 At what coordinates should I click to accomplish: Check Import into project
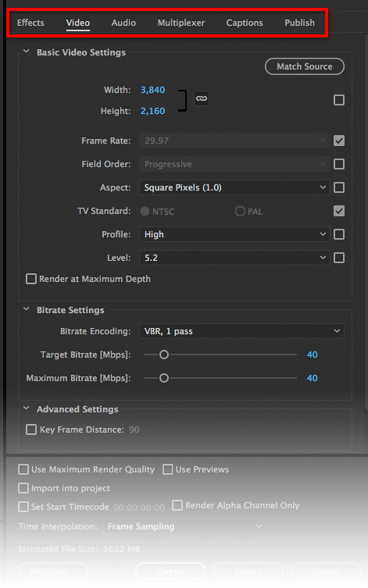[x=23, y=488]
